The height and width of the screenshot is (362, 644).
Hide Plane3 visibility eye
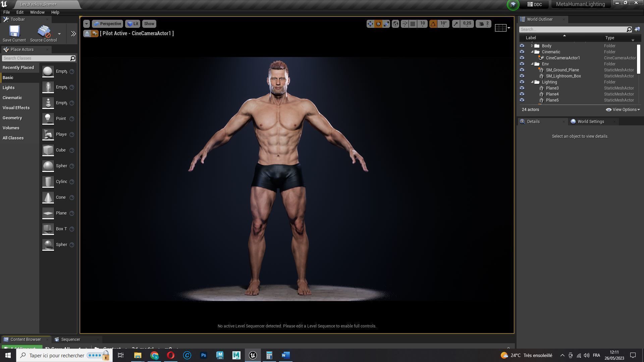tap(522, 88)
